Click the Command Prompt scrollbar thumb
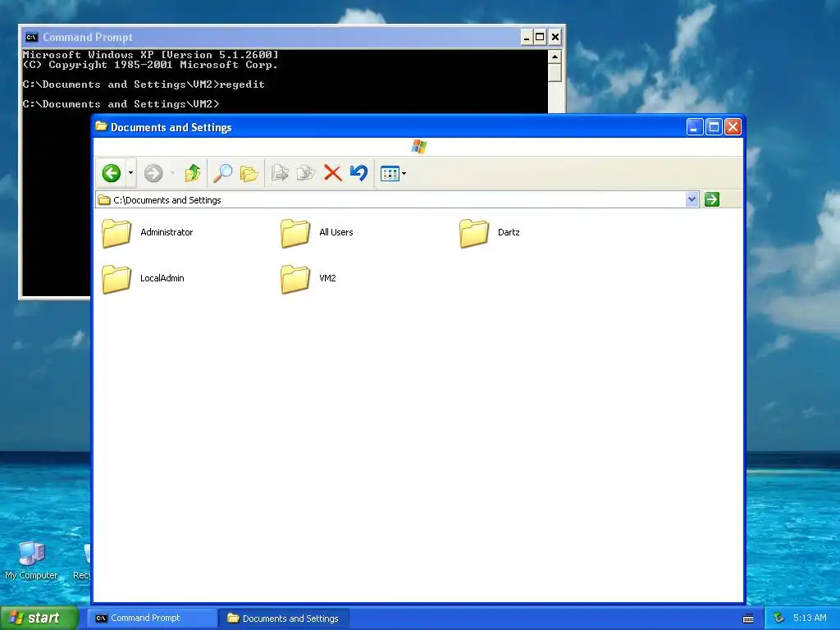 tap(555, 72)
